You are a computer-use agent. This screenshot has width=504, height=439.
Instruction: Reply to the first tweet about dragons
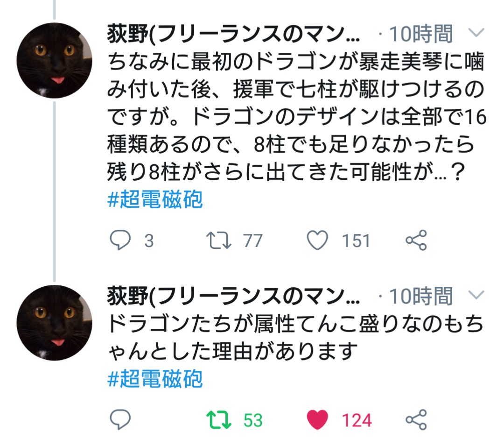119,241
